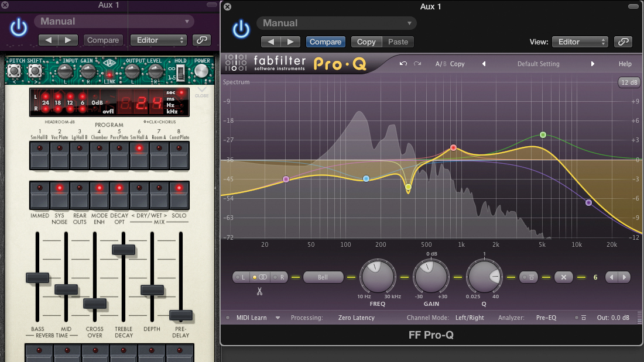644x362 pixels.
Task: Set the EQ band to stereo linked mode
Action: pos(260,277)
